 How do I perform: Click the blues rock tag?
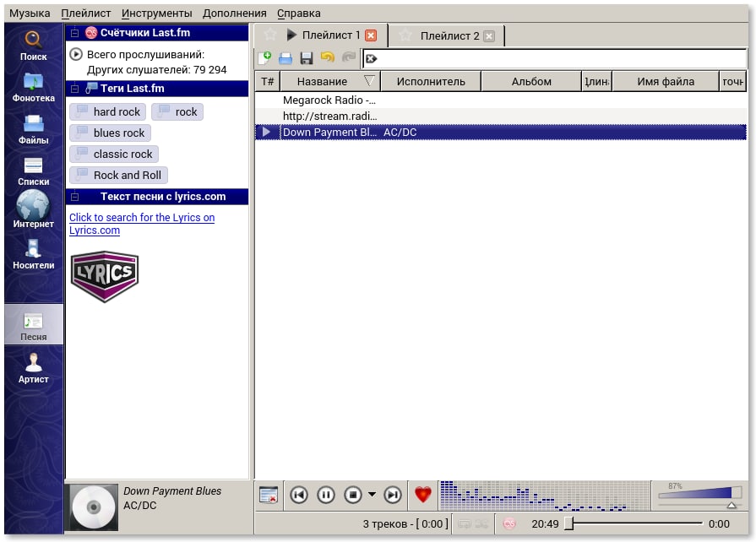[110, 133]
